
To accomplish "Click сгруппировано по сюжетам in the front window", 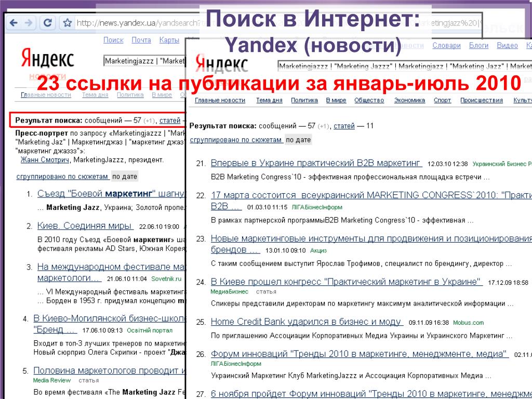I will 236,140.
